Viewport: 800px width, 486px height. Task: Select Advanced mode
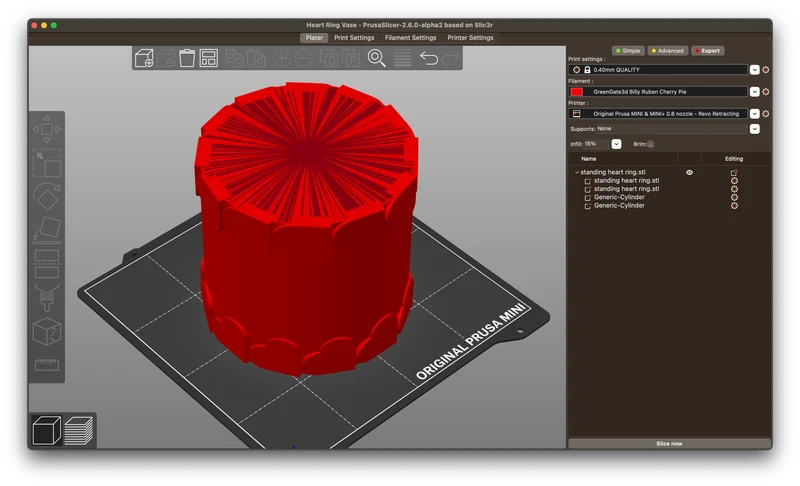click(x=667, y=50)
